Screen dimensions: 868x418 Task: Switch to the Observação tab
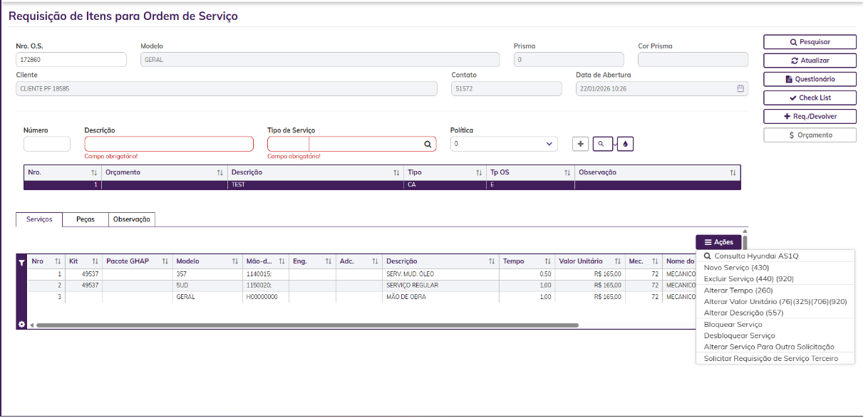pyautogui.click(x=132, y=219)
